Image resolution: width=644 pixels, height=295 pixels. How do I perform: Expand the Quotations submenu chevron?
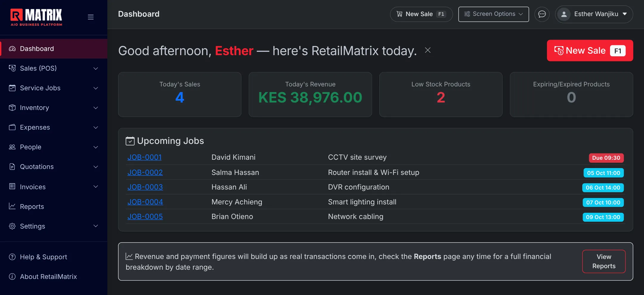[96, 167]
